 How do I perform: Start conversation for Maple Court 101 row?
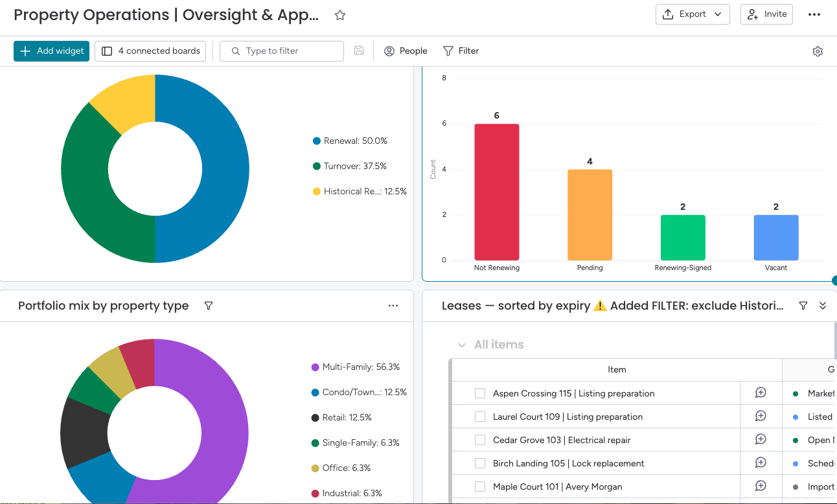(x=761, y=486)
